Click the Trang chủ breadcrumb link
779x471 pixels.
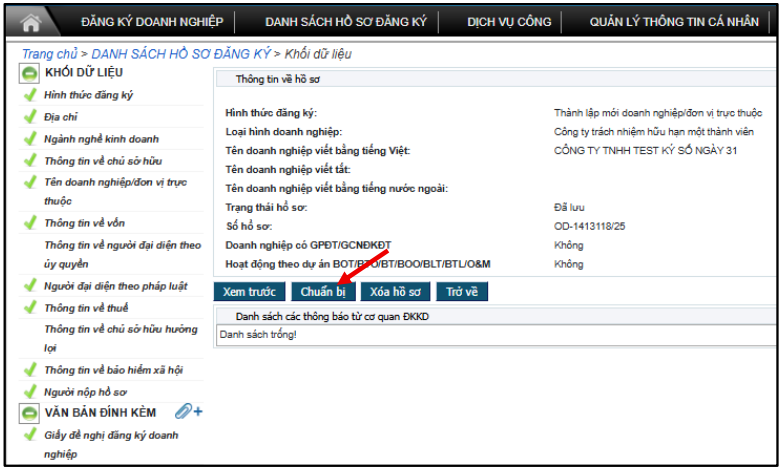[x=50, y=54]
